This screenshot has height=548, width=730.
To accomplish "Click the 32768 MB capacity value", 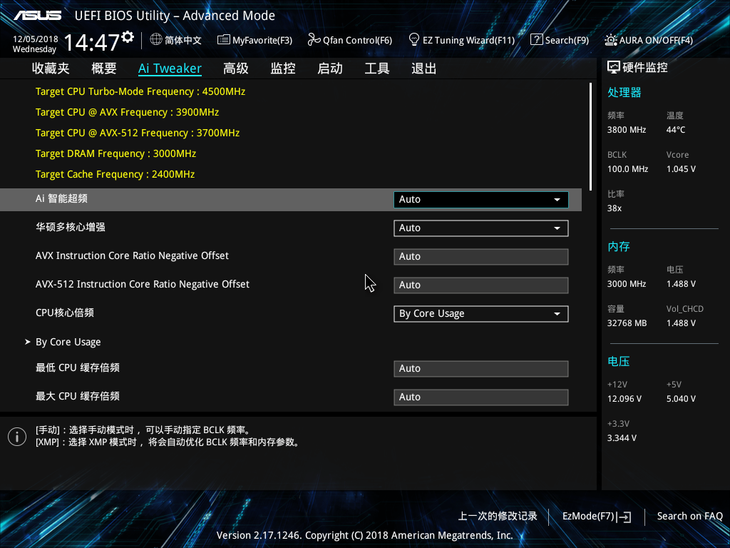I will pos(627,323).
